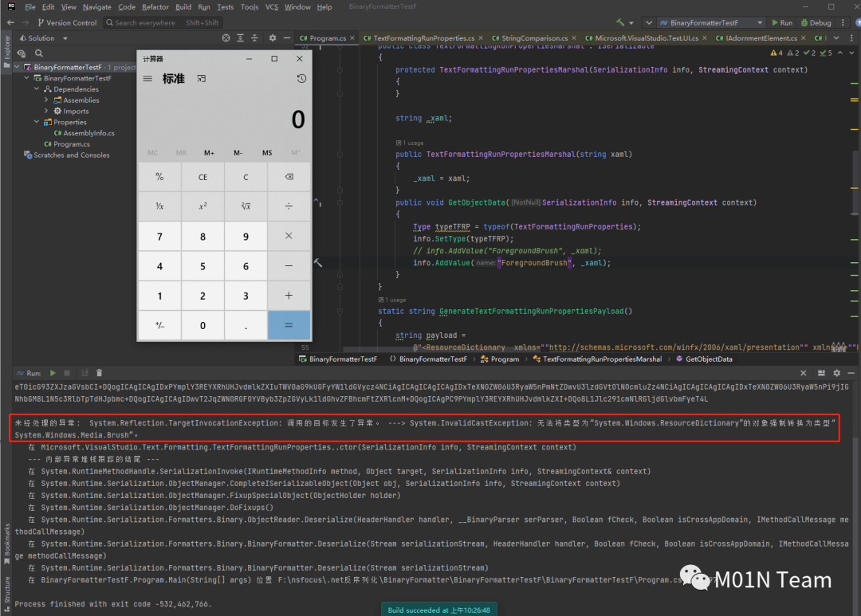
Task: Toggle calculator keep-on-top mode icon
Action: pyautogui.click(x=202, y=79)
